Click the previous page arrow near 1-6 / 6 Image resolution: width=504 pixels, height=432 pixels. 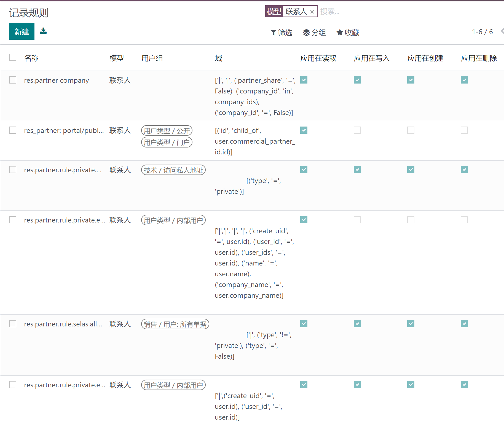click(501, 31)
